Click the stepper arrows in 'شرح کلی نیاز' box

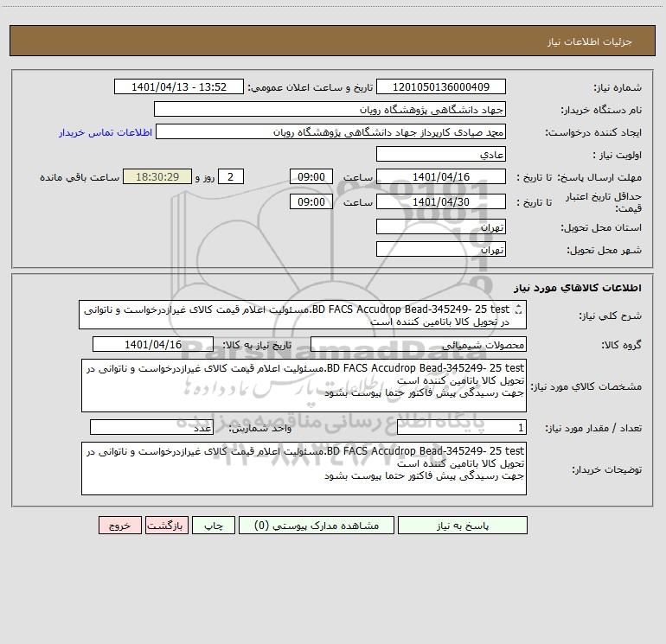pos(518,309)
